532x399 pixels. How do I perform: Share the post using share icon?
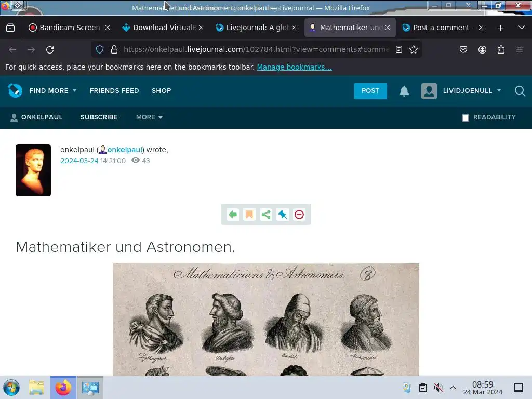pyautogui.click(x=266, y=215)
